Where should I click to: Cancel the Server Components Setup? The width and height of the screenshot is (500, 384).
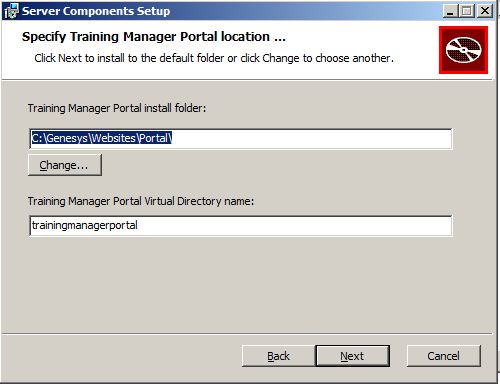point(444,356)
